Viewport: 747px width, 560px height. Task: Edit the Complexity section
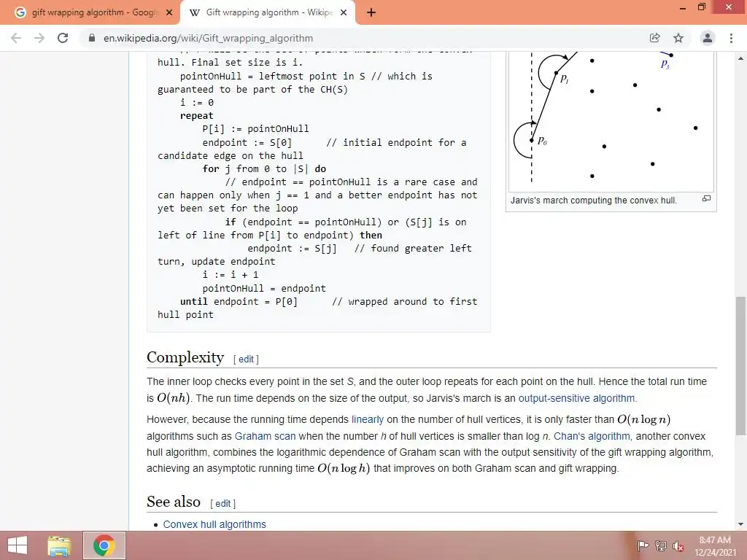[x=246, y=359]
